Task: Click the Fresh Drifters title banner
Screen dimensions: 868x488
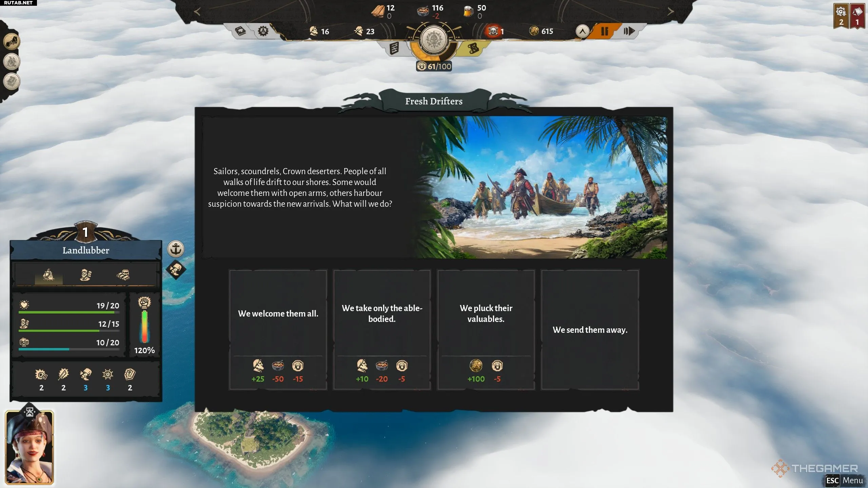Action: click(434, 101)
